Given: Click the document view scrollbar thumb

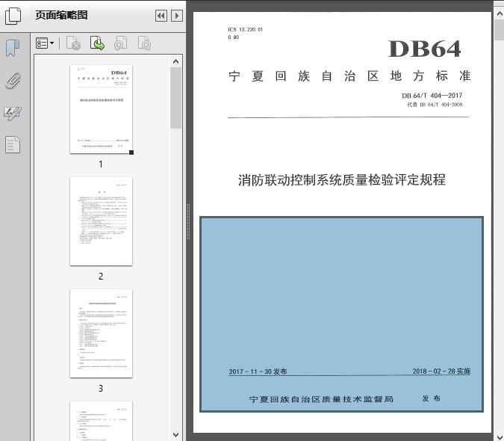Looking at the screenshot, I should (500, 30).
